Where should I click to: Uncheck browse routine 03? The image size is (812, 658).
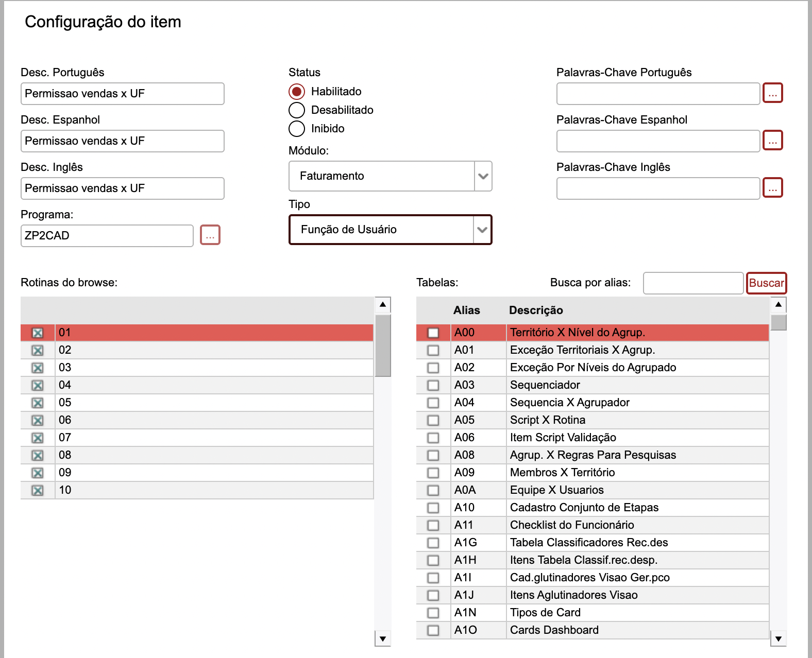[x=38, y=368]
